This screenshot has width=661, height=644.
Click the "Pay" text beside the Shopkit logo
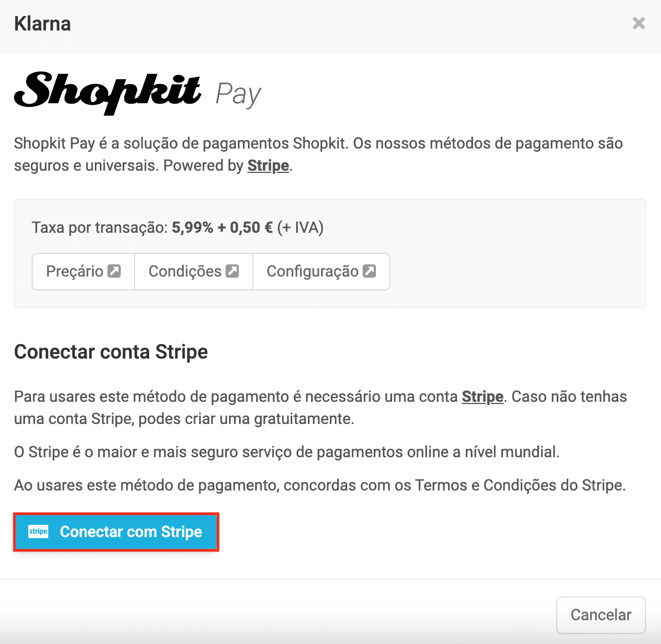(x=238, y=94)
